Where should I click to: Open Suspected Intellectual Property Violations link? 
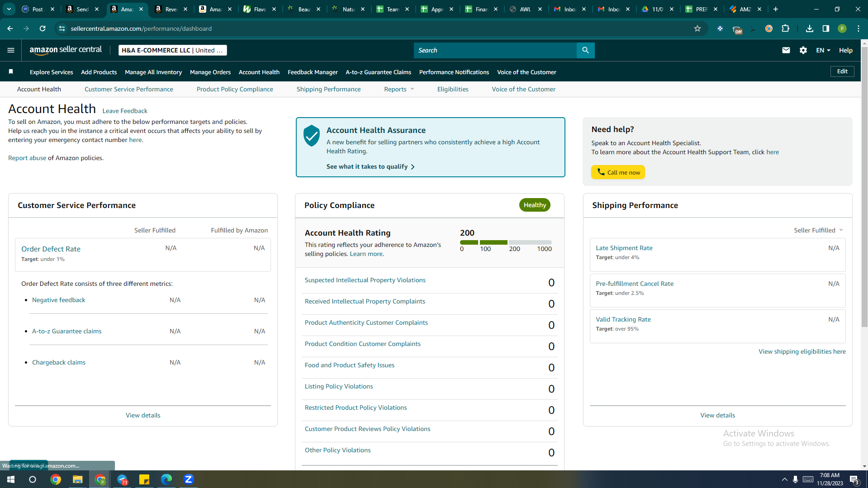[365, 280]
